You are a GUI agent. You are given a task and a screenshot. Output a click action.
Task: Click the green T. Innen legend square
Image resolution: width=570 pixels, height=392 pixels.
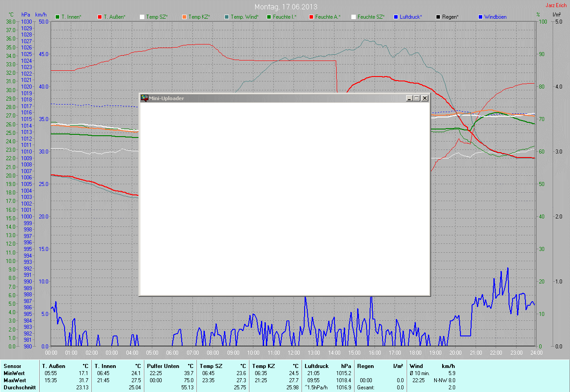click(57, 17)
